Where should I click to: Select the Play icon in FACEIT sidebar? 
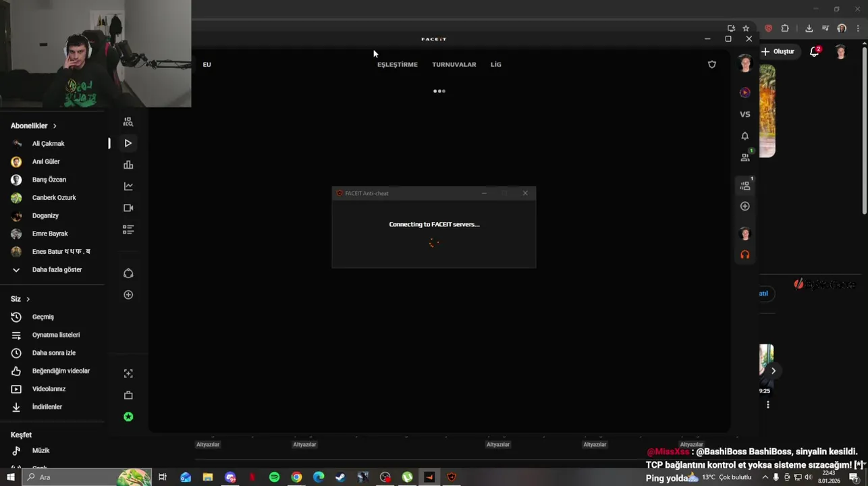click(128, 143)
